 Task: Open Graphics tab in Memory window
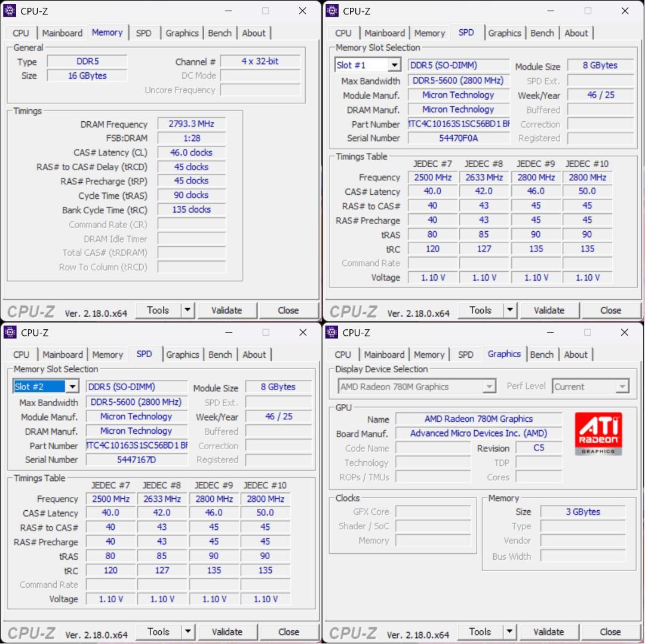[x=182, y=33]
